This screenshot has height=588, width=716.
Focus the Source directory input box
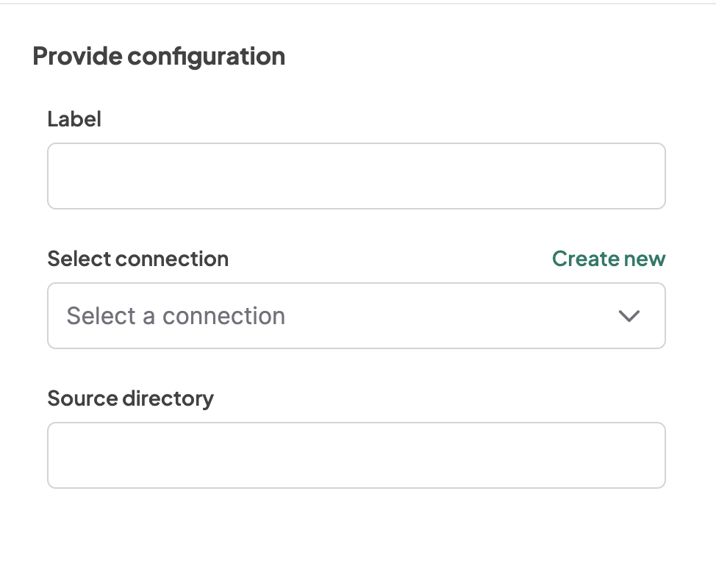[356, 456]
